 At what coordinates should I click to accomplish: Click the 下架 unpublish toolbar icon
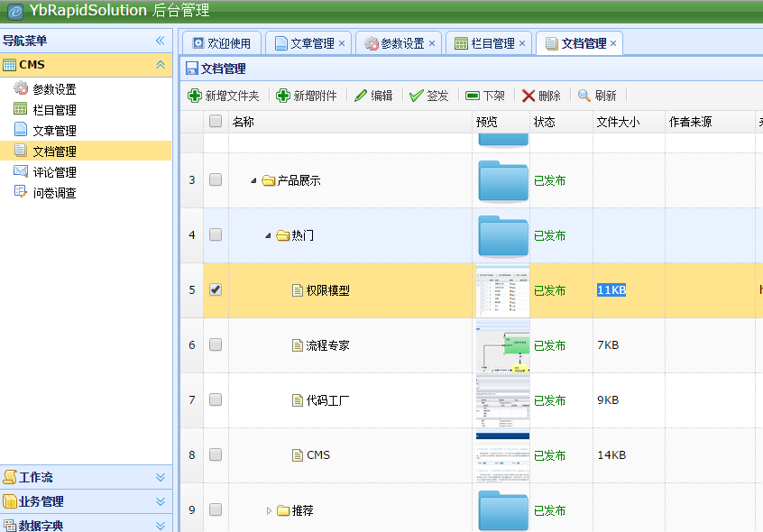(473, 96)
